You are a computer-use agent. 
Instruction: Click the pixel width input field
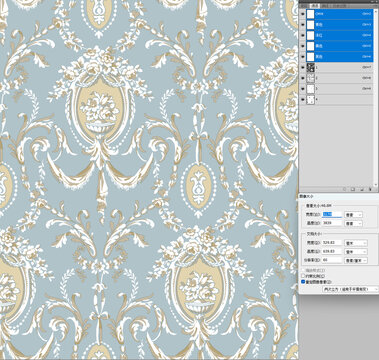(x=332, y=215)
